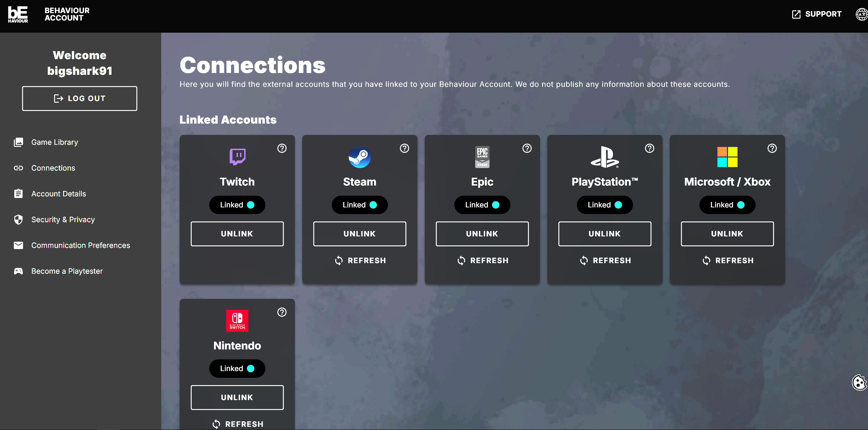Screen dimensions: 868x430
Task: Click the Nintendo Switch logo
Action: (x=237, y=321)
